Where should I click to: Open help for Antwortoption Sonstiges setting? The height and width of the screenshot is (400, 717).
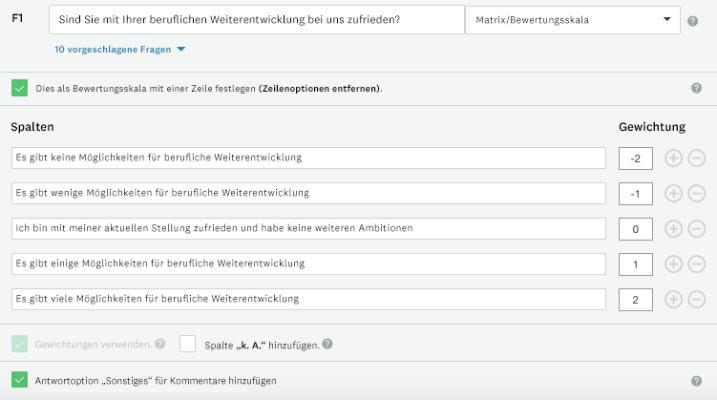tap(696, 381)
